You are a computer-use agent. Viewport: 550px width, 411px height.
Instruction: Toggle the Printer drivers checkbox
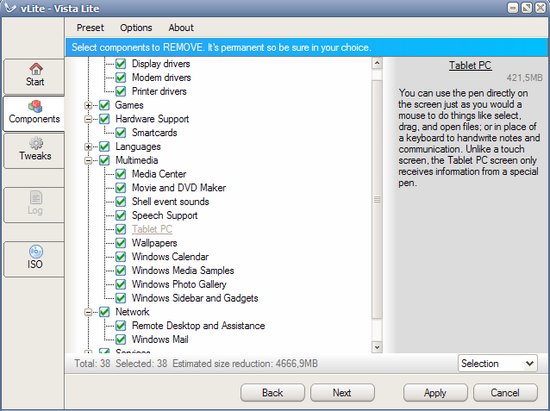(x=121, y=91)
